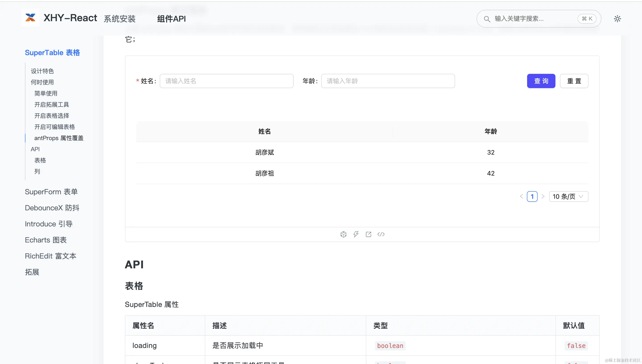The image size is (642, 364).
Task: Click the XHY-React logo icon
Action: tap(30, 18)
